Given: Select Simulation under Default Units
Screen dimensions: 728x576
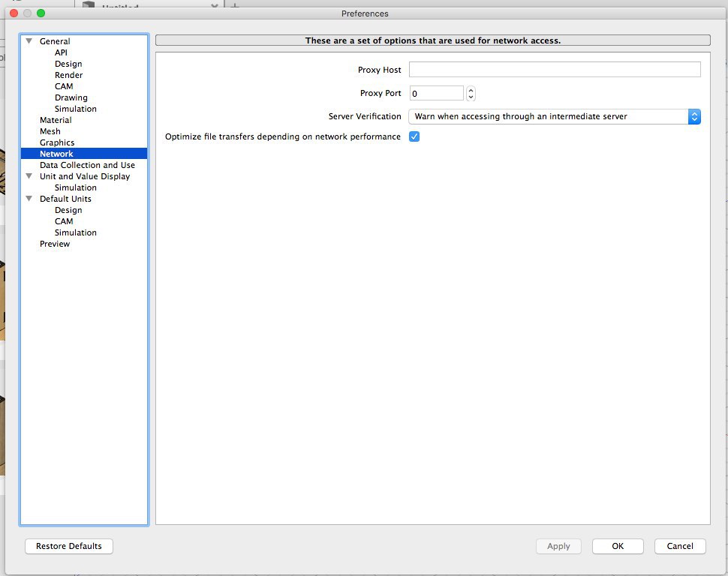Looking at the screenshot, I should (x=76, y=232).
